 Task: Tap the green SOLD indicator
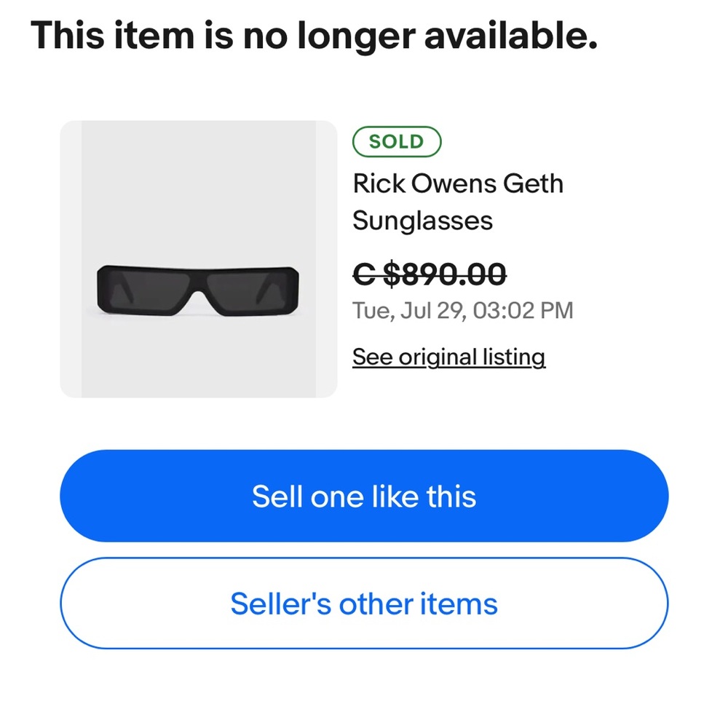(397, 141)
